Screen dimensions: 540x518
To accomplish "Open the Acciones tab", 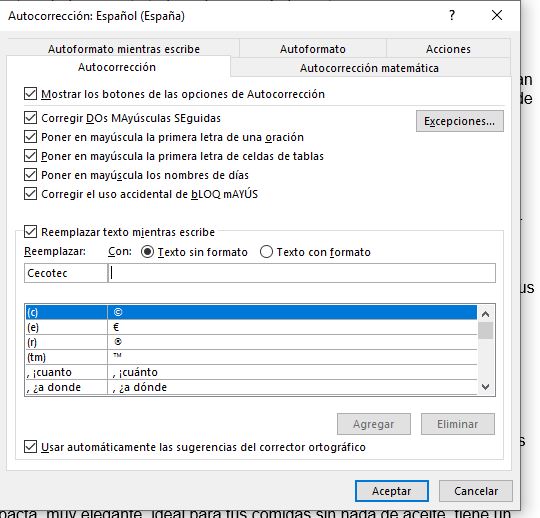I will (448, 49).
